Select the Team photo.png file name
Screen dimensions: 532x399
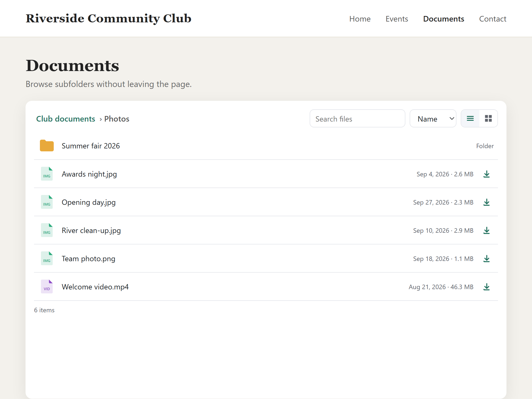click(x=89, y=259)
